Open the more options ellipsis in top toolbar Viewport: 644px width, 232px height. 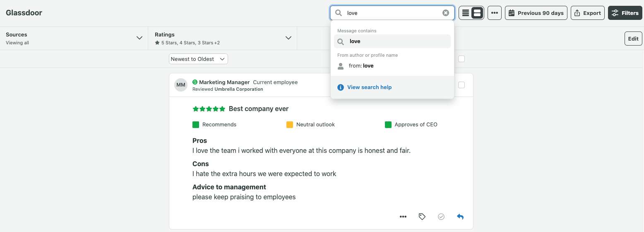[494, 13]
